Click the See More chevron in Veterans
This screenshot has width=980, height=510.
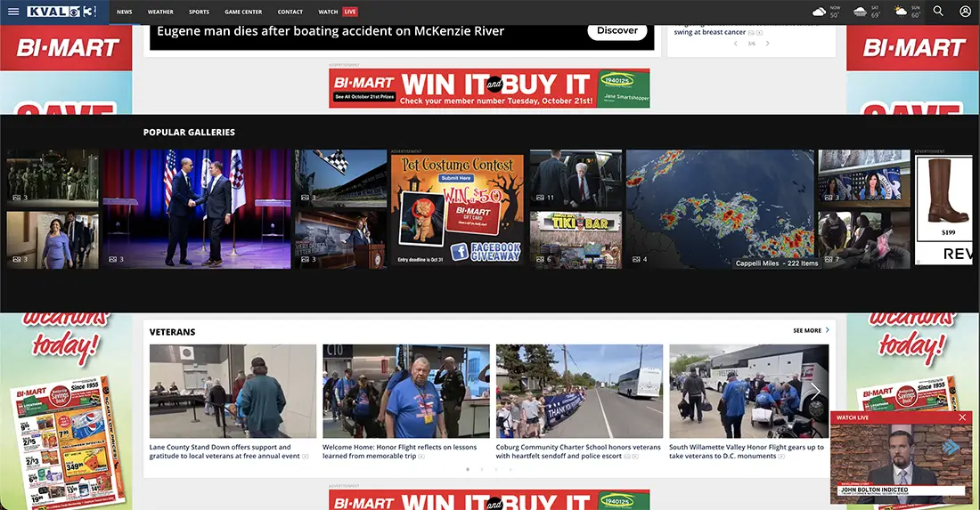(828, 330)
